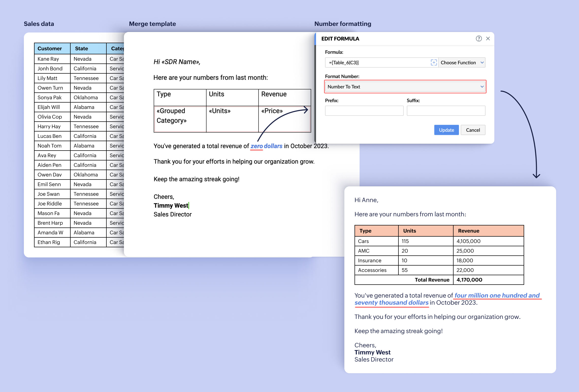Click the zero dollars formula link
This screenshot has width=579, height=392.
[266, 146]
